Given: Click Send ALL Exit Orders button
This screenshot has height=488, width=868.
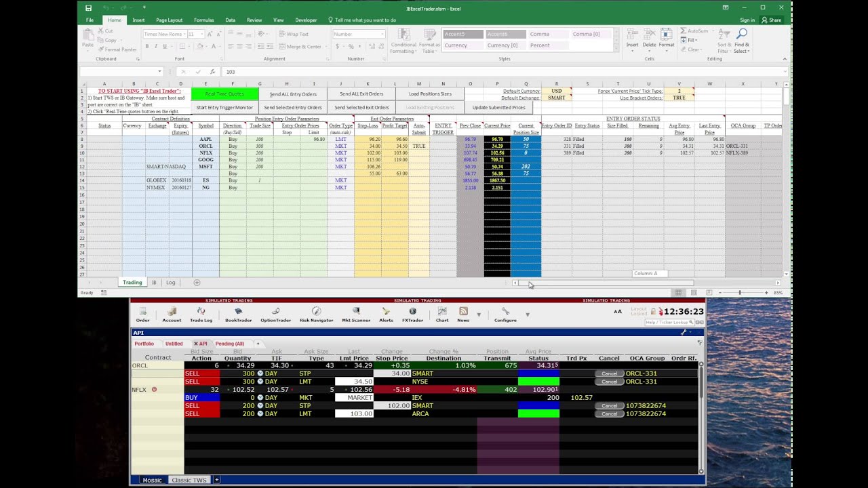Looking at the screenshot, I should click(x=361, y=94).
